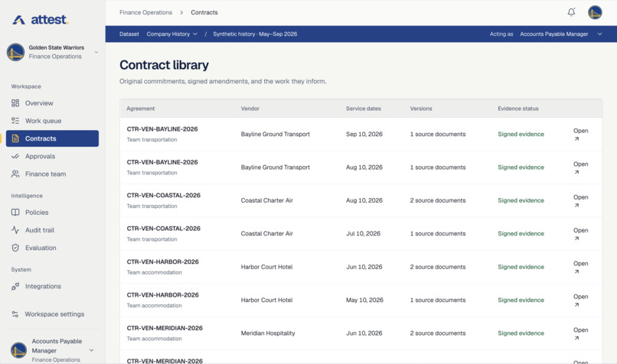Image resolution: width=617 pixels, height=364 pixels.
Task: Open Audit trail page
Action: [52, 230]
